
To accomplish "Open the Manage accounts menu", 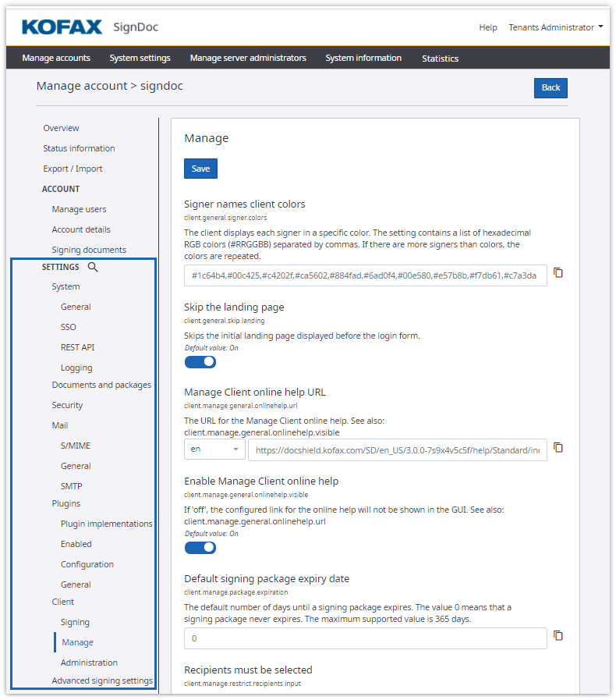I will pos(56,59).
